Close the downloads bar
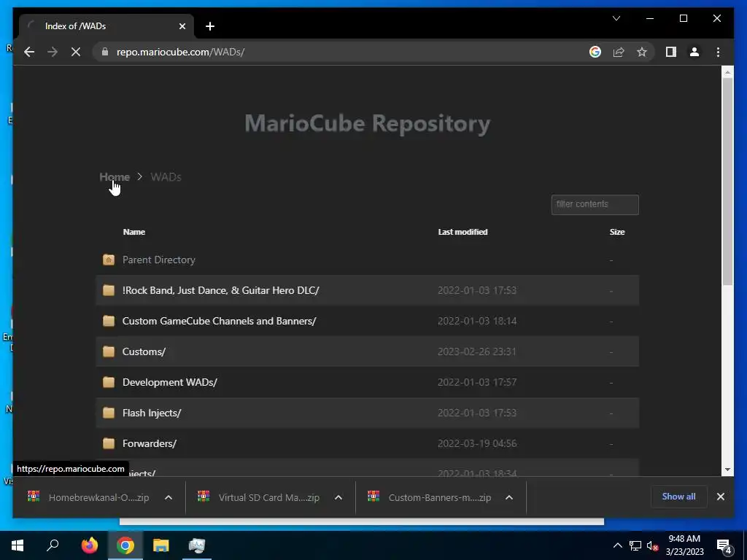747x560 pixels. pos(720,496)
